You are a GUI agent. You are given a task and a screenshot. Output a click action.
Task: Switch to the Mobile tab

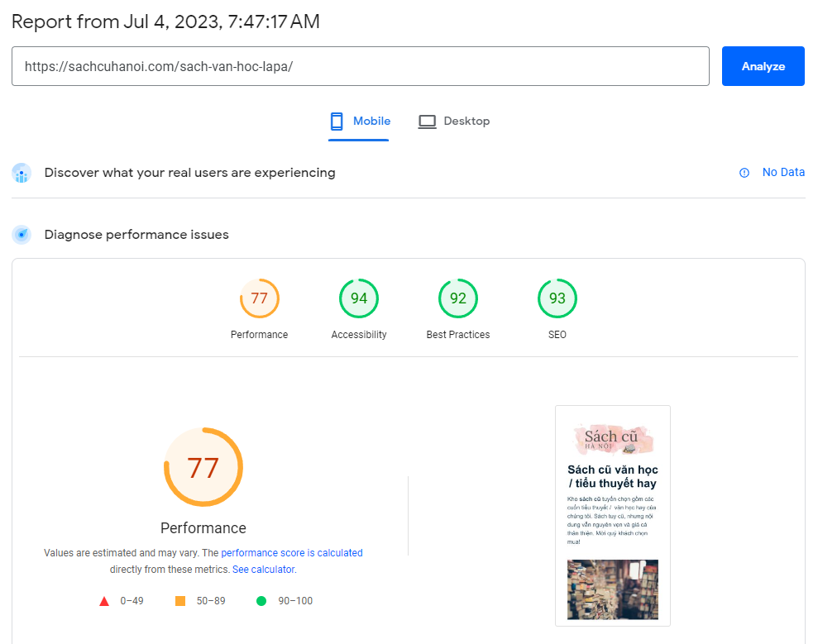point(359,121)
